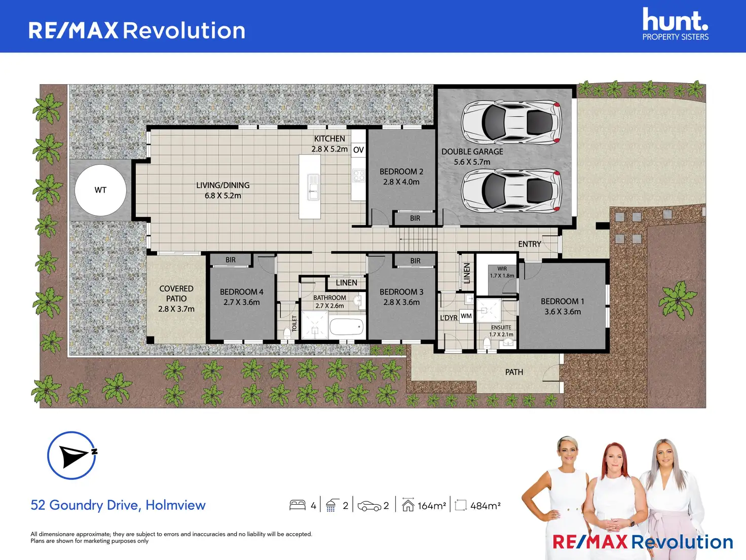746x560 pixels.
Task: Click the house icon next to 164m²
Action: 408,505
